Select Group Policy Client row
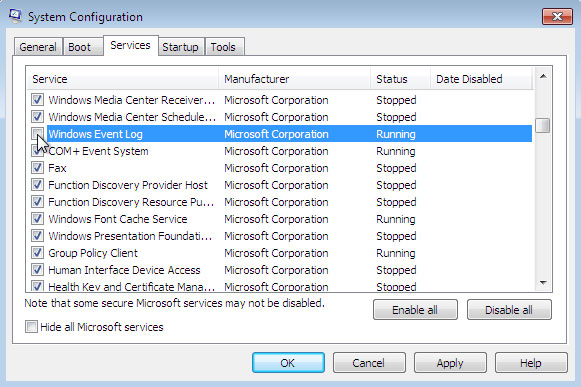 (280, 253)
